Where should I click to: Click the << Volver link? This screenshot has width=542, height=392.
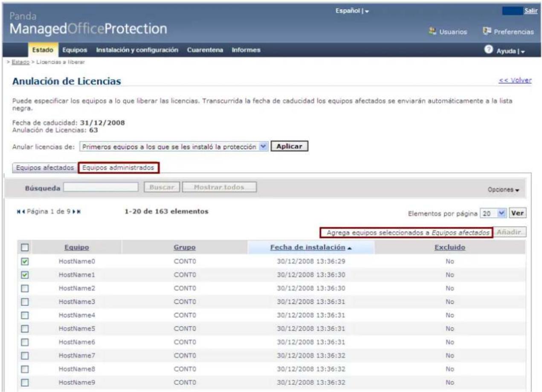(516, 81)
